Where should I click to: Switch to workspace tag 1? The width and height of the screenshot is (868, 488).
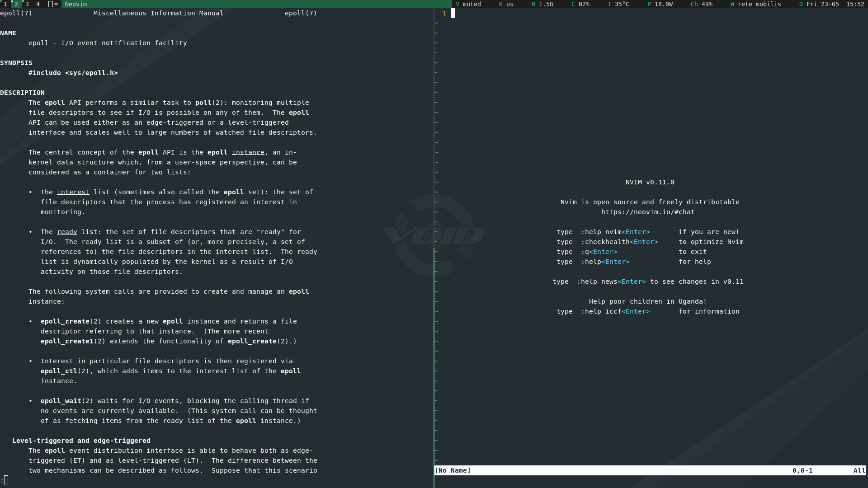pyautogui.click(x=5, y=4)
